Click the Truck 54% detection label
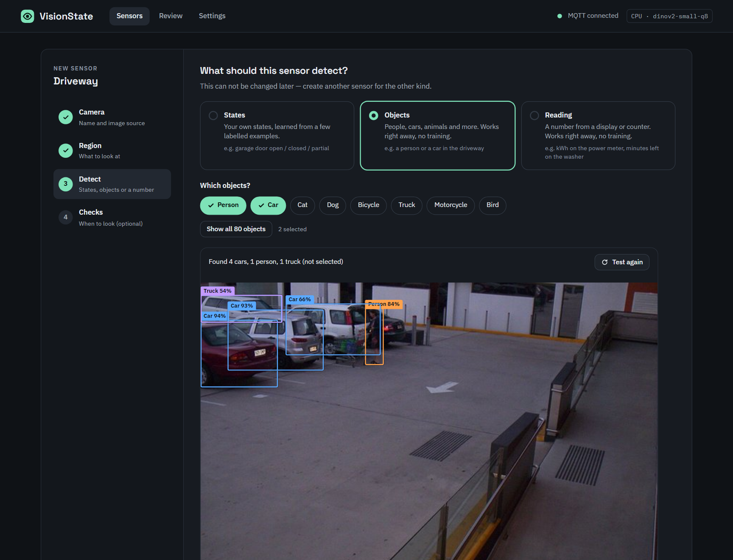Viewport: 733px width, 560px height. (x=218, y=291)
